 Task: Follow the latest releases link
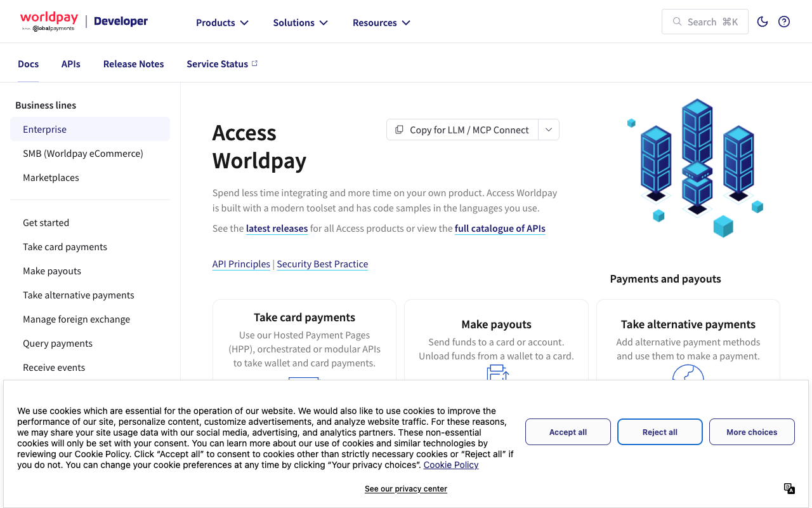(x=277, y=229)
